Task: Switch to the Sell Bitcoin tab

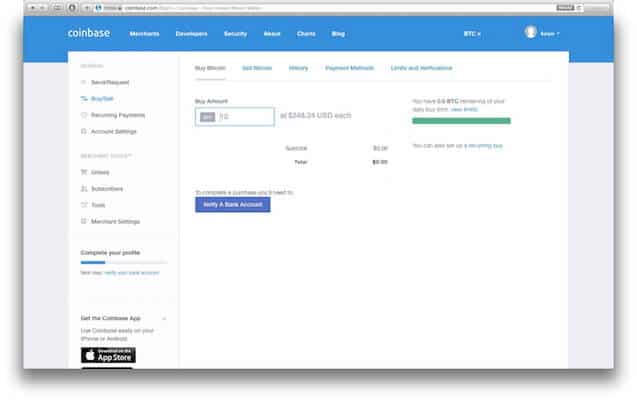Action: (257, 68)
